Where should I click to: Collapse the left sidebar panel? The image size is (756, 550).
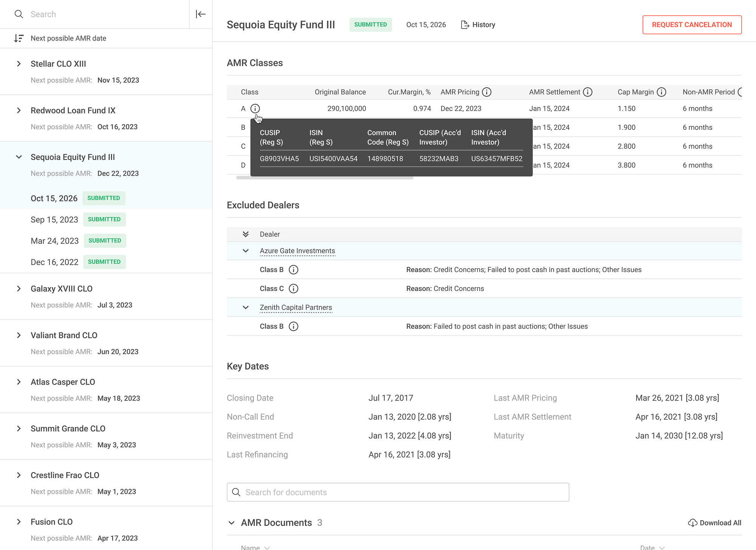click(200, 14)
